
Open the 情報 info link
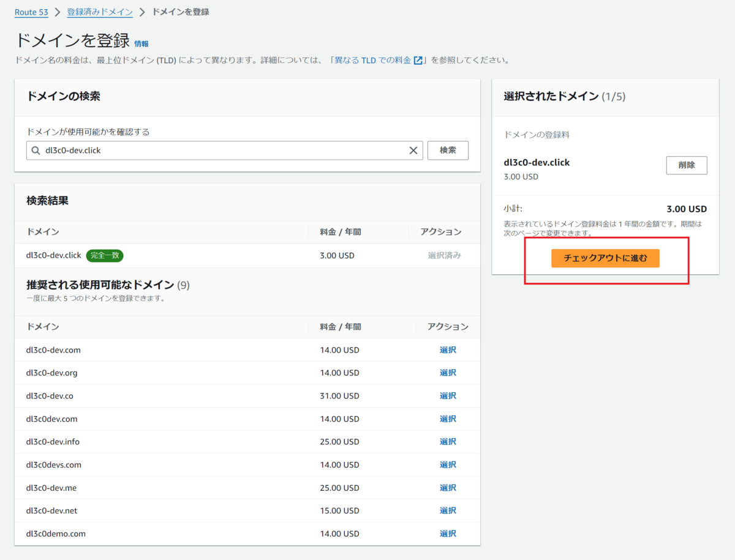141,44
